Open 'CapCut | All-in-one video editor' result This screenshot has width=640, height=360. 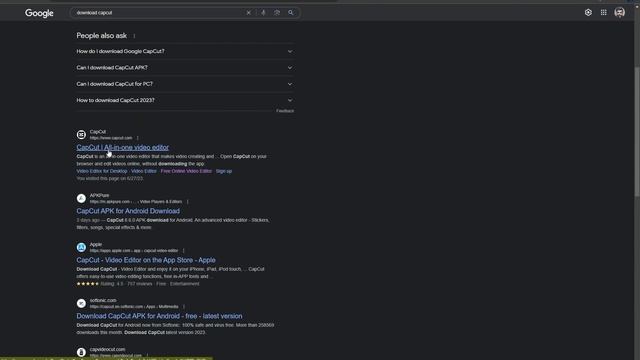122,147
